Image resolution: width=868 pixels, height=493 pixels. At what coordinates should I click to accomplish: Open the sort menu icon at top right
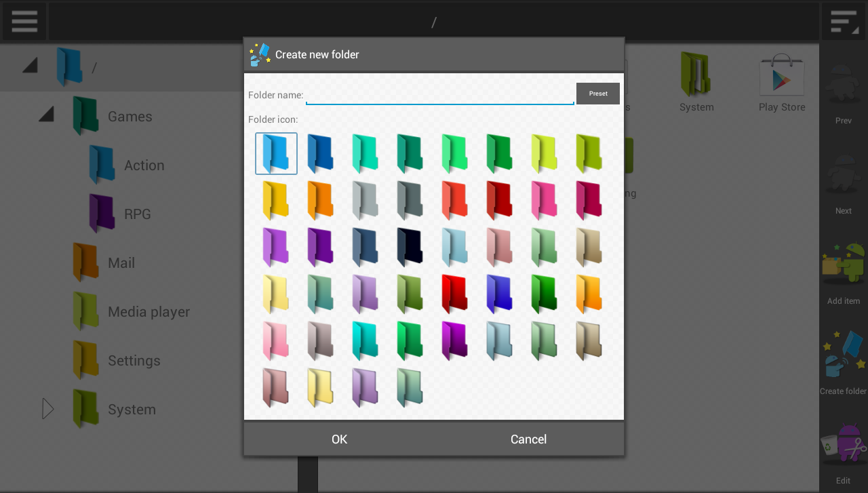[844, 21]
